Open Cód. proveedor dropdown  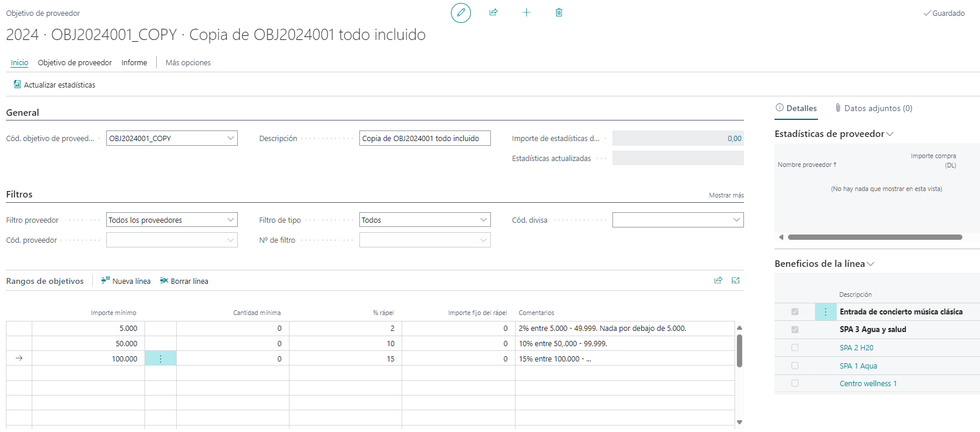click(231, 240)
